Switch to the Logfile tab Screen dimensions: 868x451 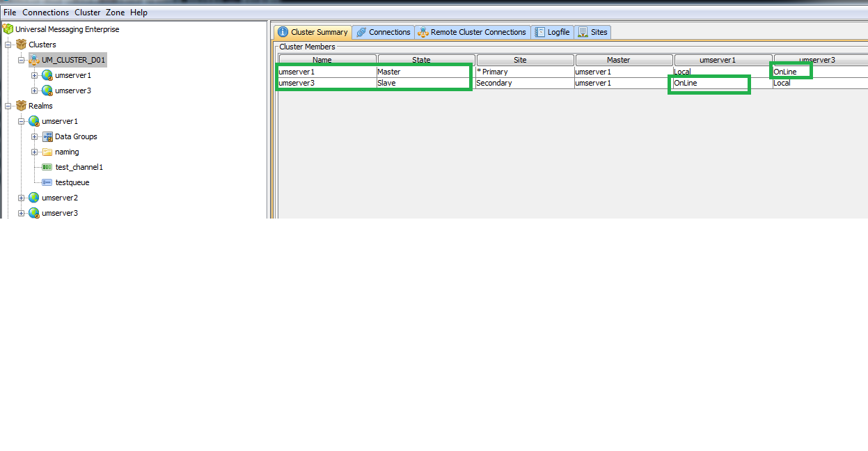click(553, 32)
